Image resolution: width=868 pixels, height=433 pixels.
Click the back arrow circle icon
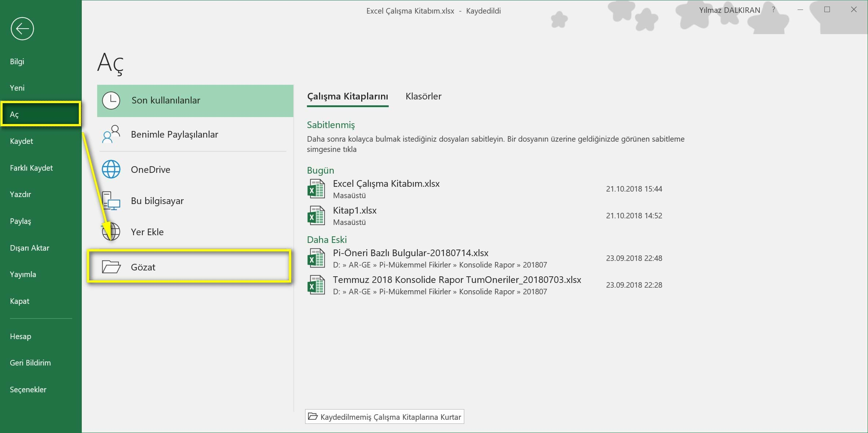click(x=22, y=29)
